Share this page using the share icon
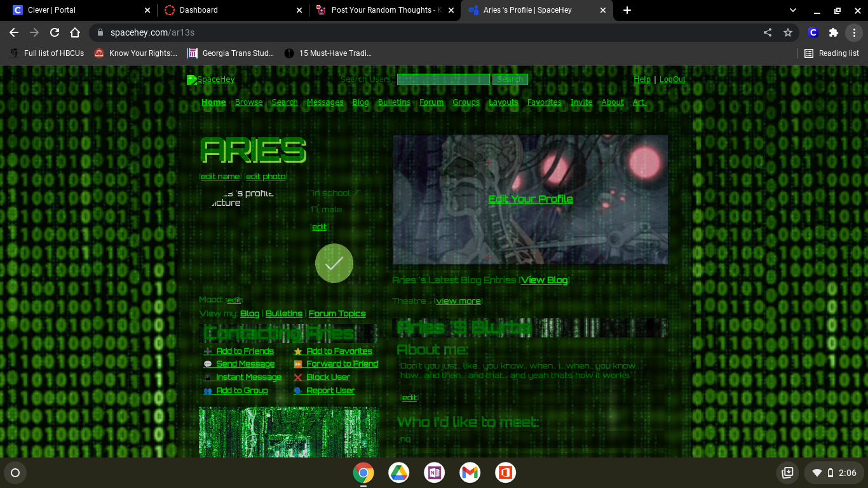868x488 pixels. pos(768,32)
